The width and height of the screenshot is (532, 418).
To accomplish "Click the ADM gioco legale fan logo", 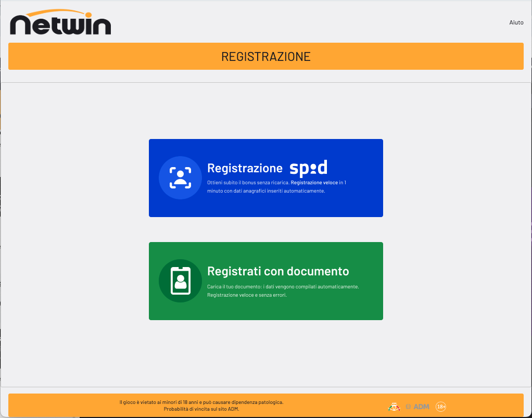I will coord(394,407).
